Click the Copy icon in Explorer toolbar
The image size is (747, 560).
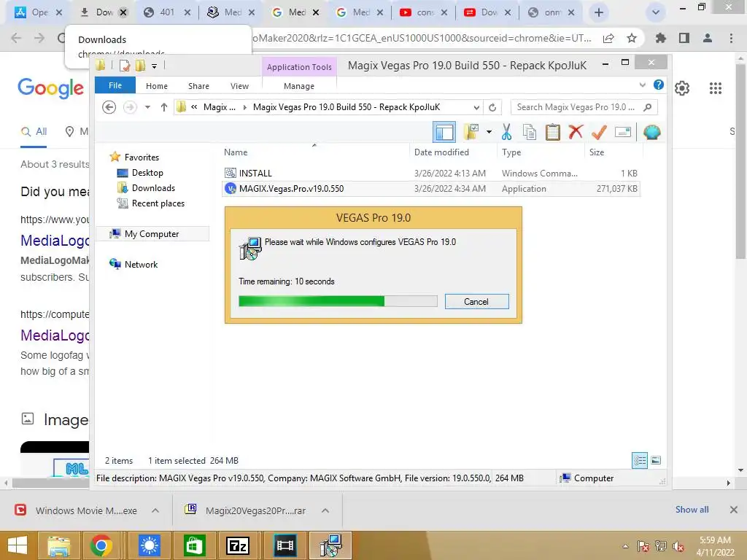pos(530,133)
